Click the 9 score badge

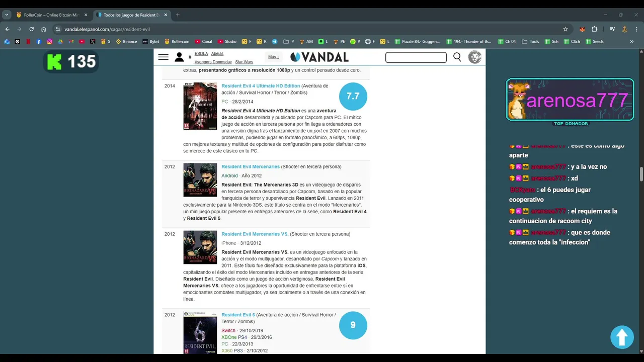pos(353,325)
